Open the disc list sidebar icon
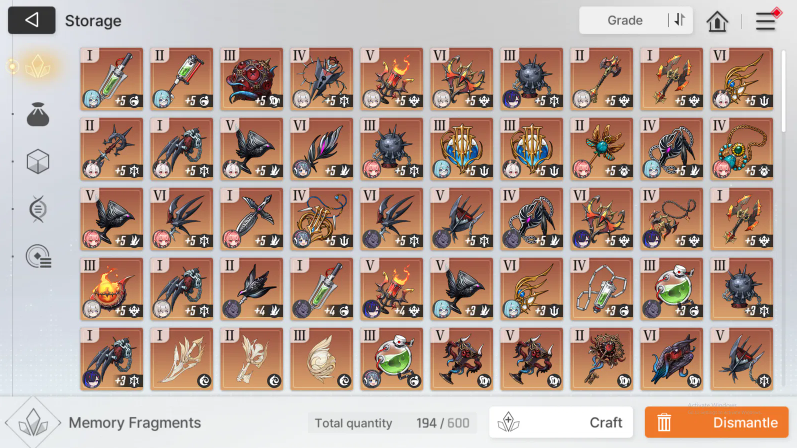This screenshot has width=797, height=448. tap(39, 256)
